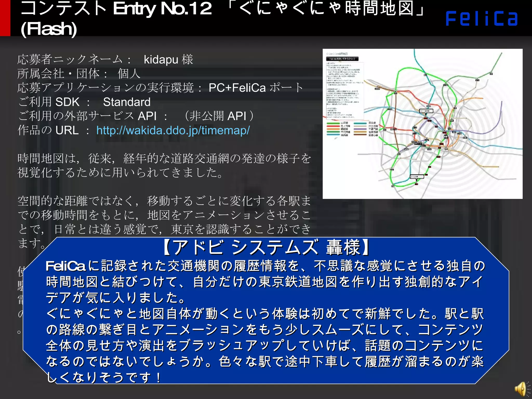Viewport: 532px width, 399px height.
Task: Click the Tokyo railway map thumbnail
Action: (422, 124)
